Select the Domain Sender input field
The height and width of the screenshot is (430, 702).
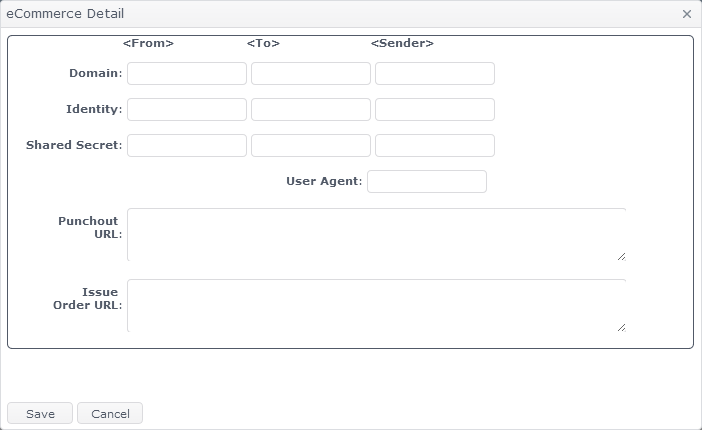tap(434, 73)
